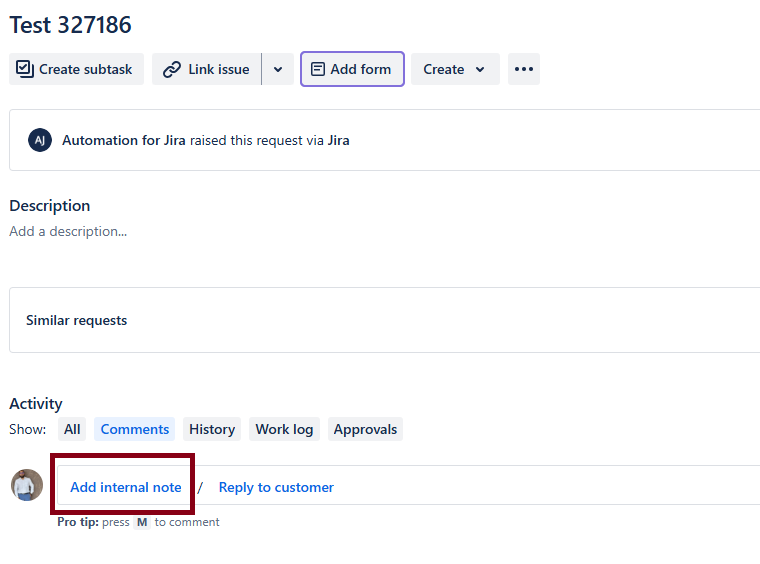The image size is (760, 564).
Task: Click the Create subtask button
Action: click(x=76, y=69)
